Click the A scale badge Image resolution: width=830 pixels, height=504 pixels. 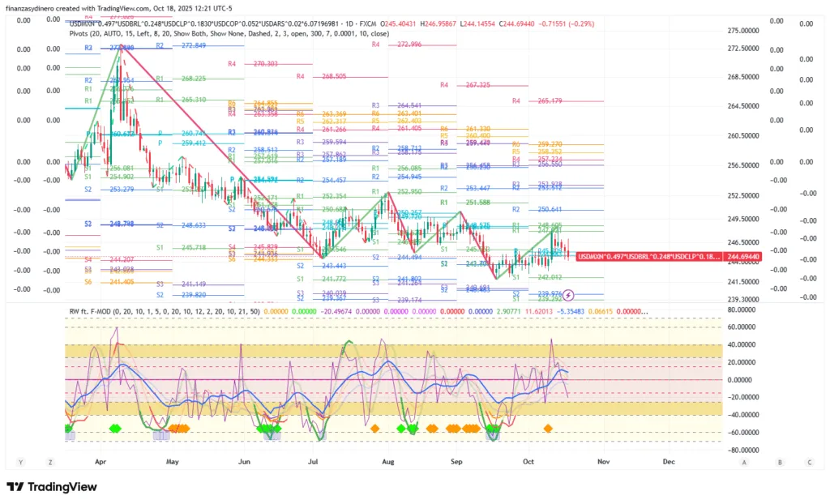[x=744, y=461]
